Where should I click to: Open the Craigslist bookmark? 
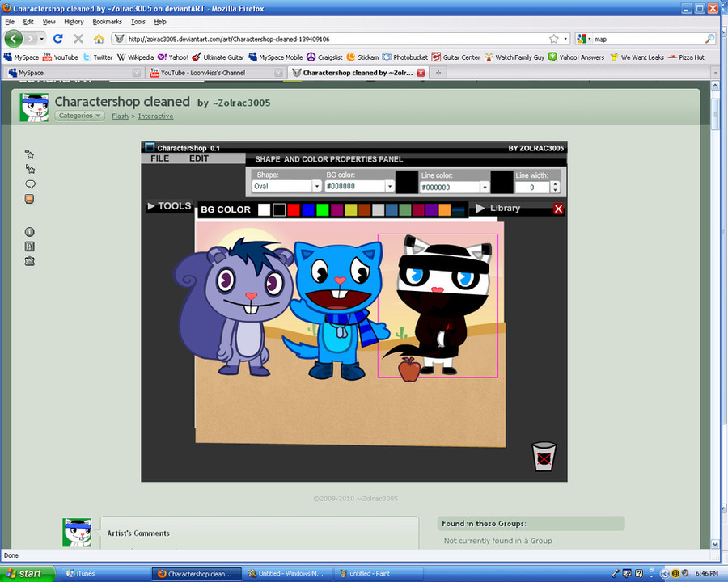point(324,57)
